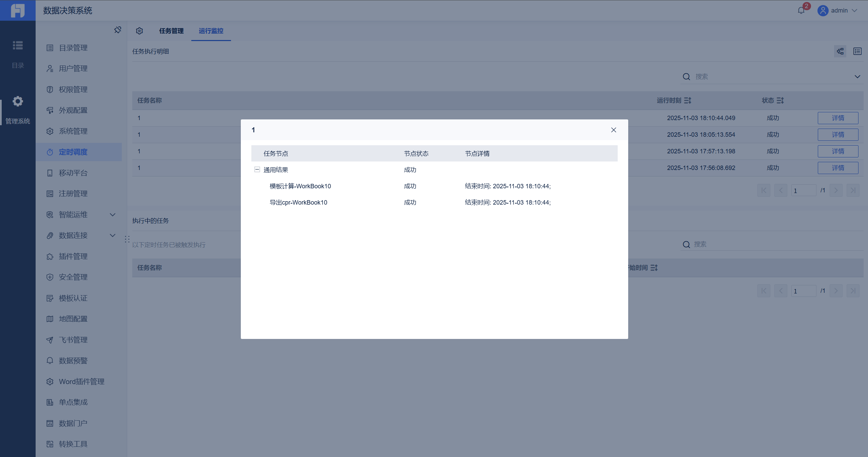Switch to tree view icon
Viewport: 868px width, 457px height.
coord(840,51)
